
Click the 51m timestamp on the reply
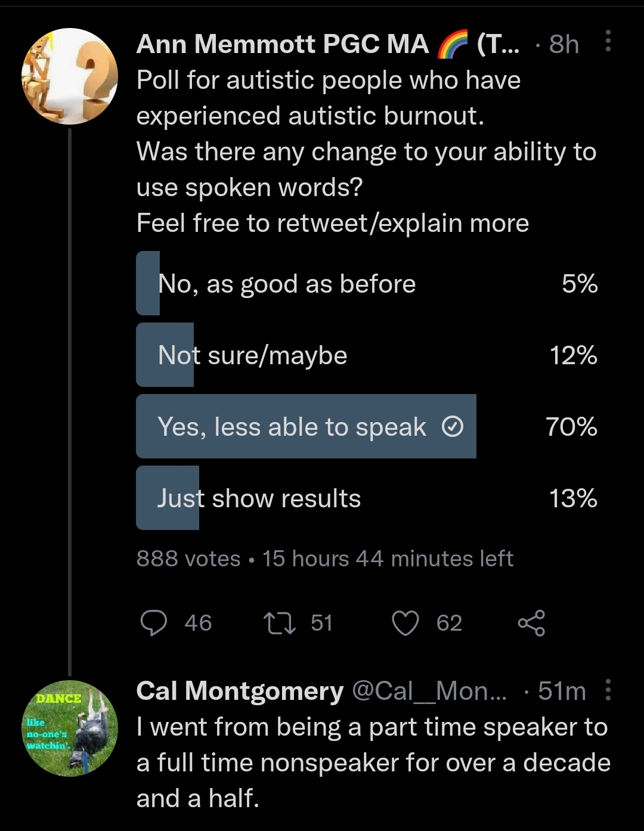[x=562, y=691]
